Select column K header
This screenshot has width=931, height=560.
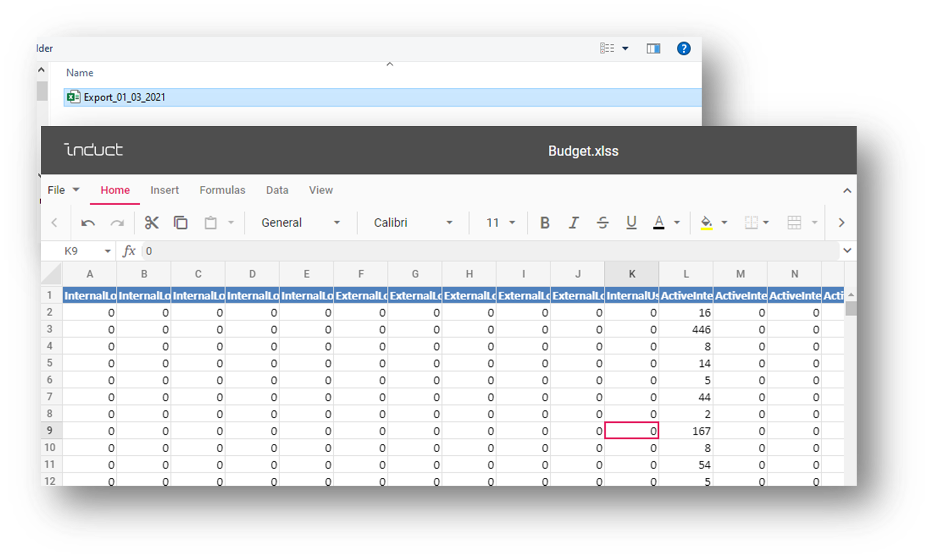631,274
